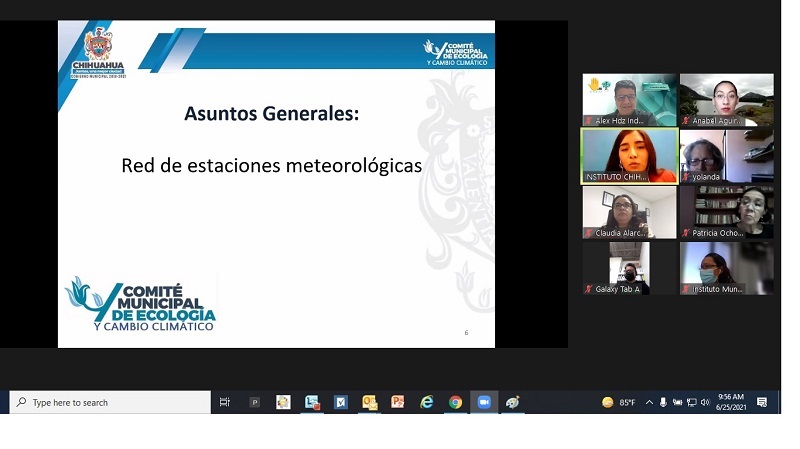Click the microphone icon in system tray
Viewport: 800px width, 449px height.
click(663, 402)
